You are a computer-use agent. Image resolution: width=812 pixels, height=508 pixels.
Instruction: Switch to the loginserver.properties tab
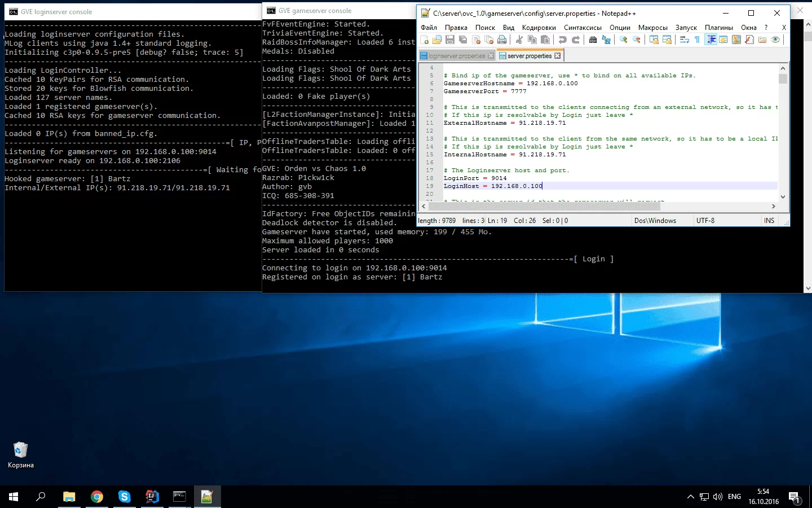point(456,56)
